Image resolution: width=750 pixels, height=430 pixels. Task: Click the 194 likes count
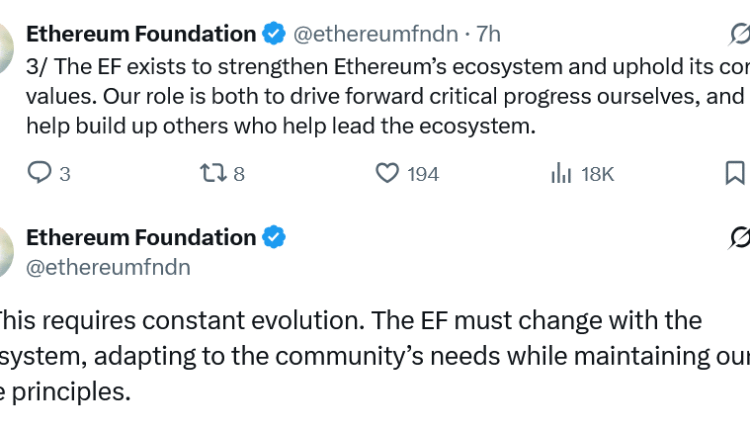(423, 174)
